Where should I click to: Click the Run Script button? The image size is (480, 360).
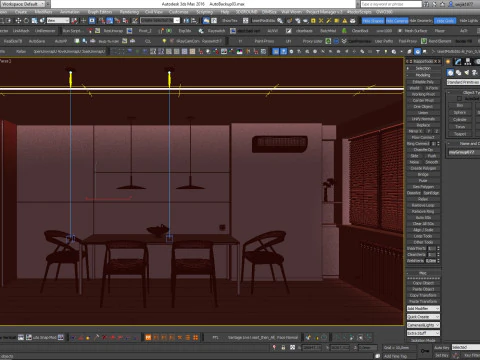[x=72, y=31]
